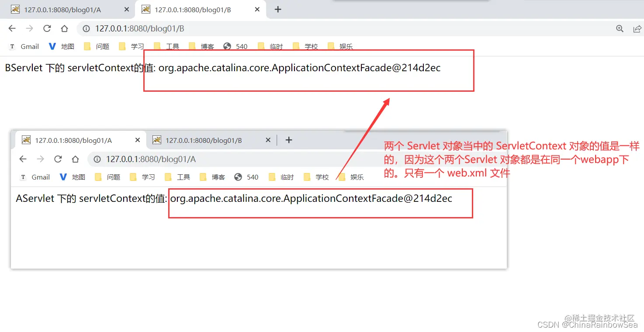
Task: Open zoom control in top address bar
Action: point(620,29)
